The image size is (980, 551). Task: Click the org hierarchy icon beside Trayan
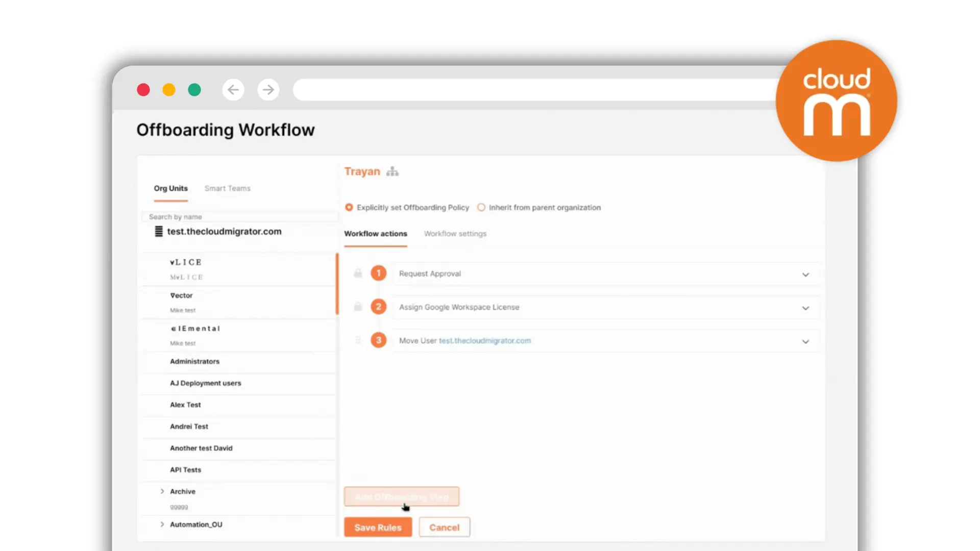392,171
